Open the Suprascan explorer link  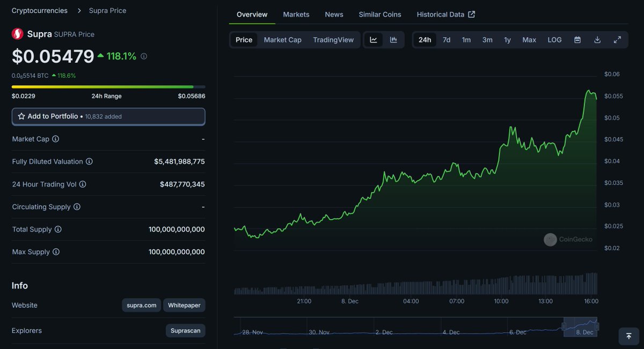pos(186,331)
